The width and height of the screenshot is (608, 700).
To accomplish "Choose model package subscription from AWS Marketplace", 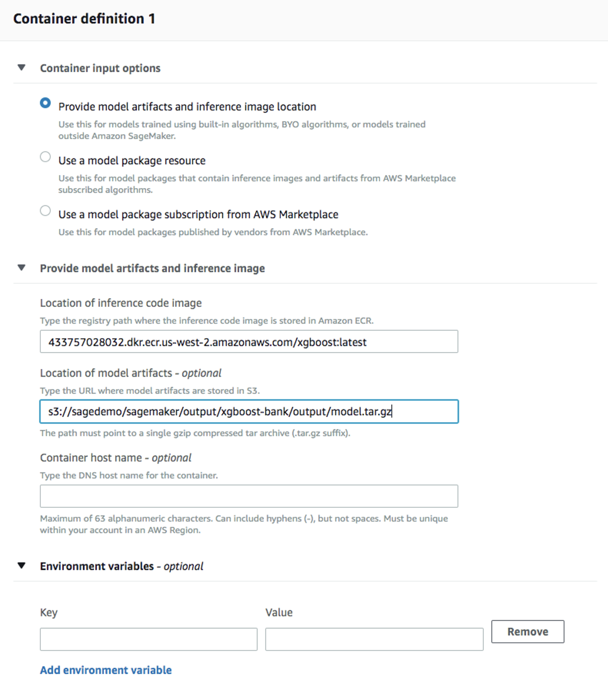I will coord(45,211).
